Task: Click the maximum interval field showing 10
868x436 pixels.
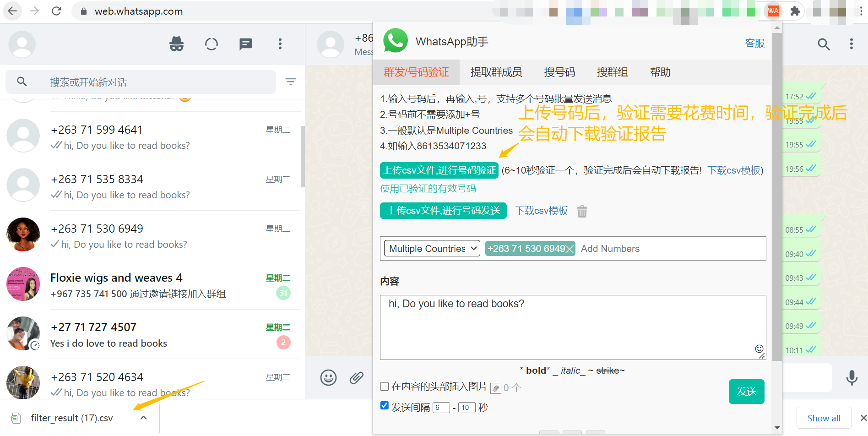Action: (x=466, y=408)
